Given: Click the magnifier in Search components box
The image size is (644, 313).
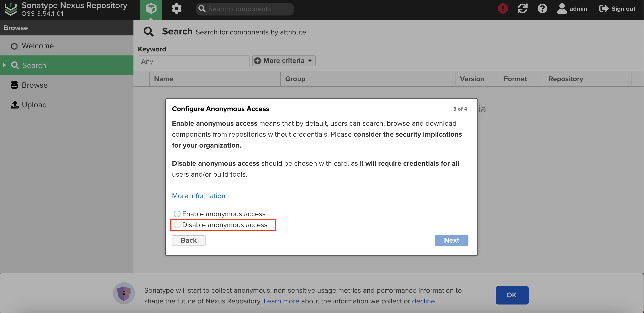Looking at the screenshot, I should click(202, 9).
